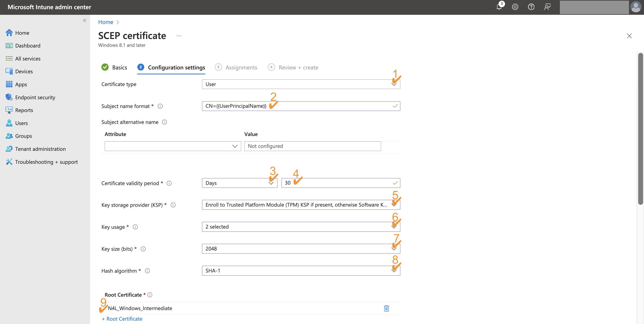Open the portal settings gear
The height and width of the screenshot is (324, 644).
pos(515,7)
